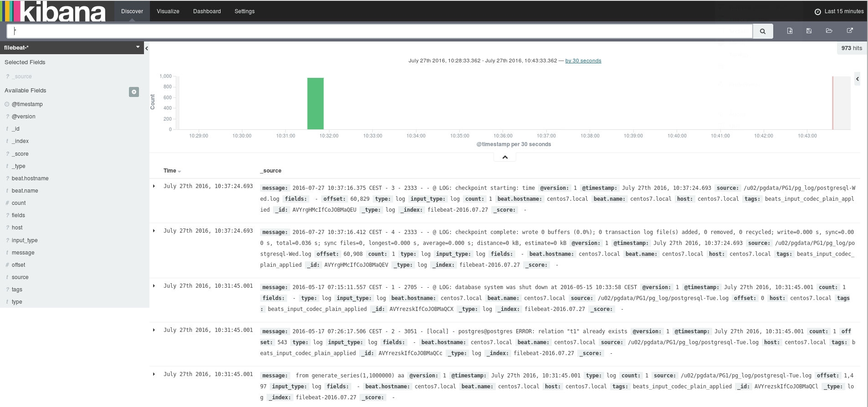Viewport: 868px width, 407px height.
Task: Open a saved search via folder icon
Action: pos(829,31)
